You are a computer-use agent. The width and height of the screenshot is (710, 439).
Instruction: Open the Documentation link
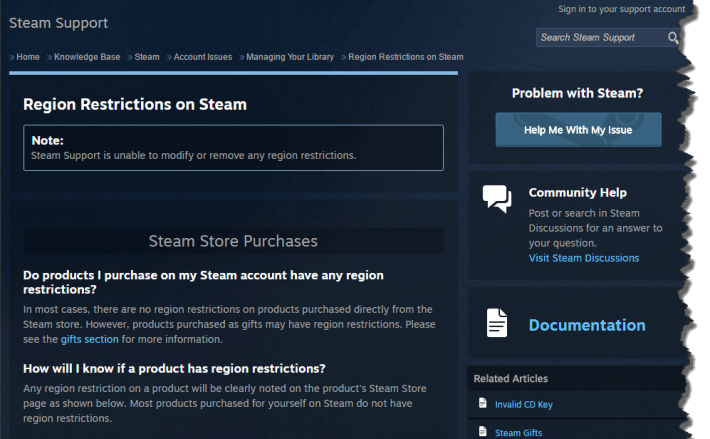click(x=587, y=325)
